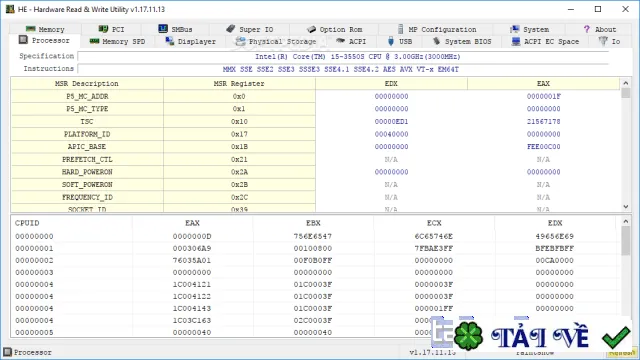
Task: Select the FREQUENCY_ID row
Action: [315, 197]
